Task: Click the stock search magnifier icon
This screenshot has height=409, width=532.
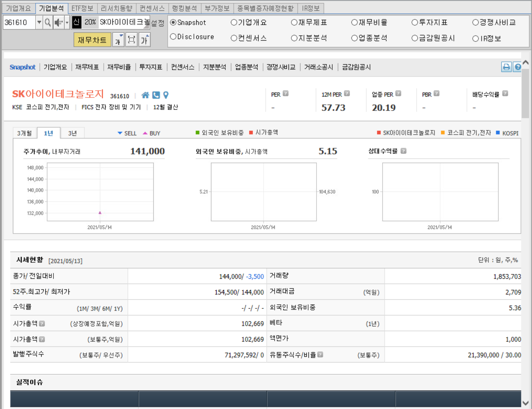Action: [48, 23]
